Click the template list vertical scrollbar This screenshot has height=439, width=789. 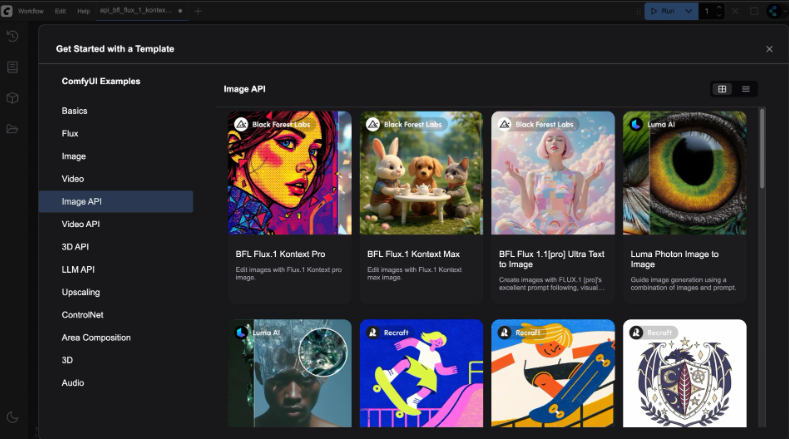coord(762,149)
